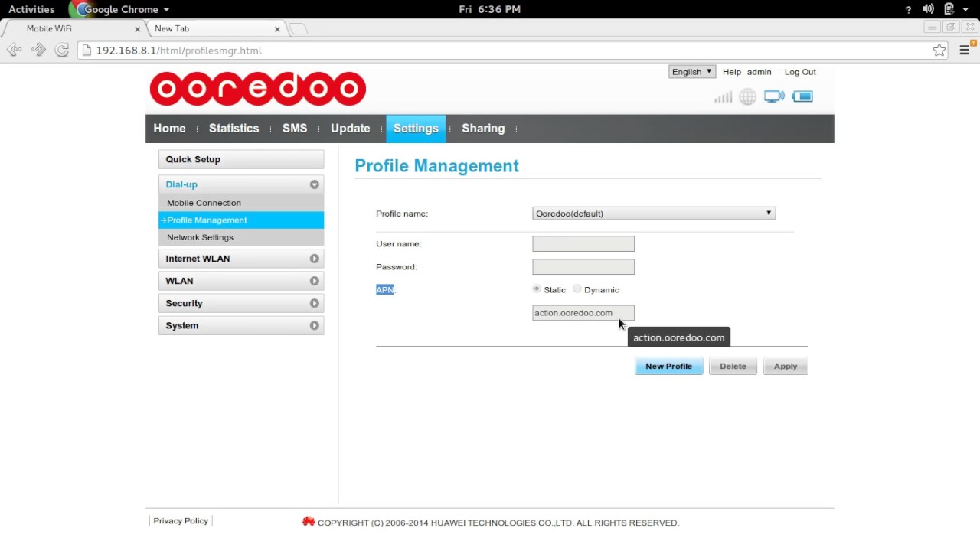Screen dimensions: 980x551
Task: Click the signal strength bars icon
Action: [723, 97]
